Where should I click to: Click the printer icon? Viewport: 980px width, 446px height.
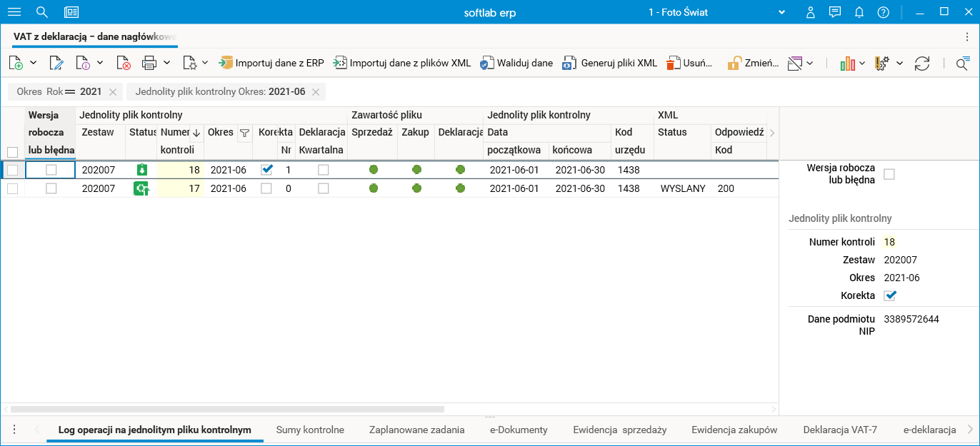pos(149,64)
